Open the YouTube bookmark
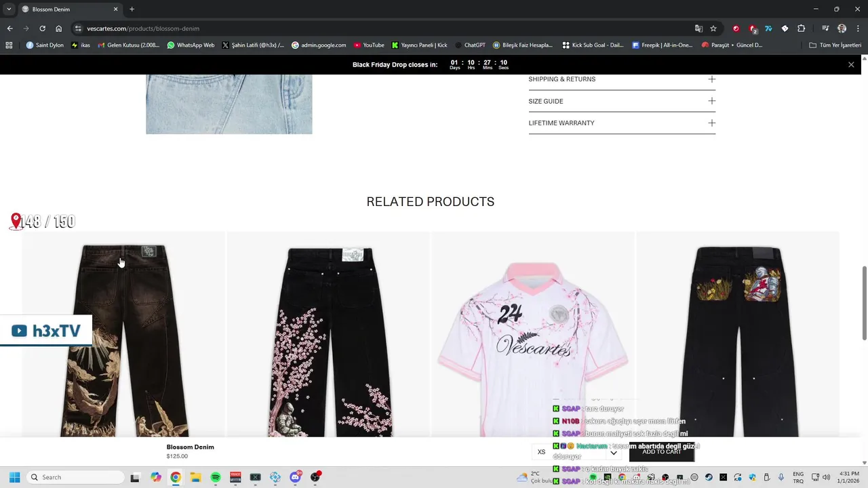868x488 pixels. 368,45
